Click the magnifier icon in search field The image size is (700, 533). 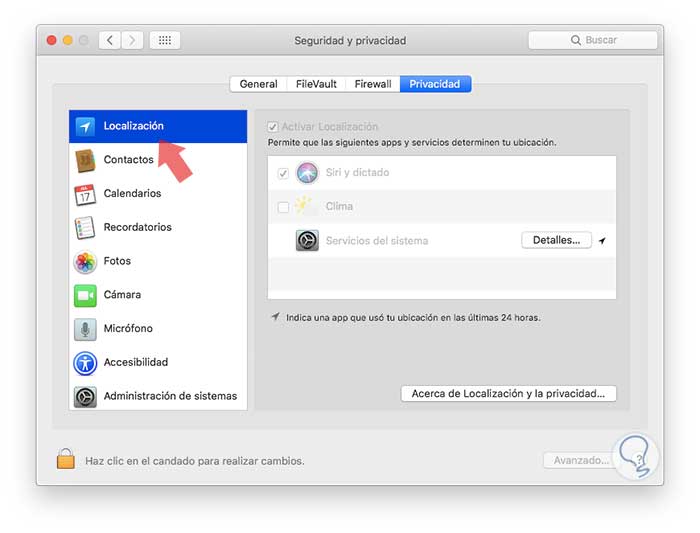pos(576,40)
